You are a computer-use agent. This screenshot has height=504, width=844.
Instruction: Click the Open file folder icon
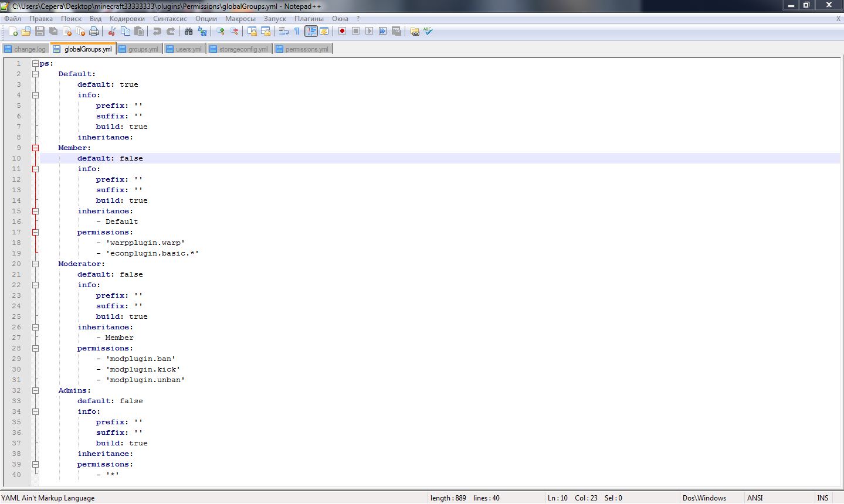click(x=26, y=32)
